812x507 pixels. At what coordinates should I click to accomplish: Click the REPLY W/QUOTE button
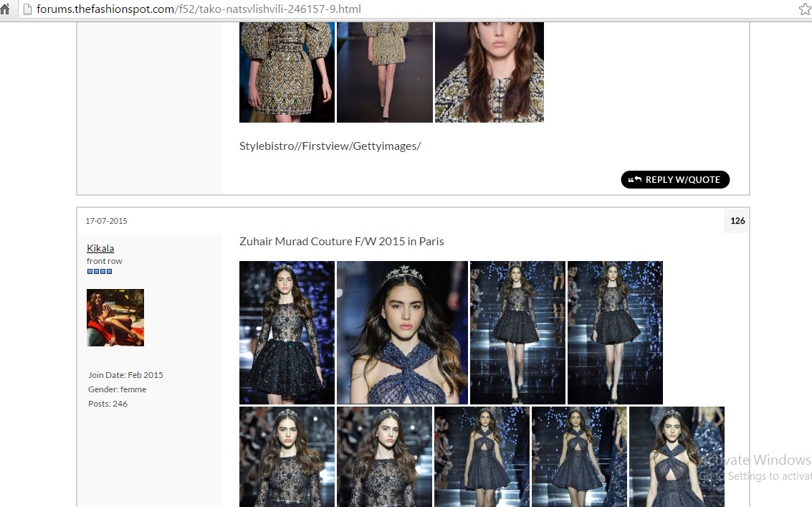(x=675, y=179)
